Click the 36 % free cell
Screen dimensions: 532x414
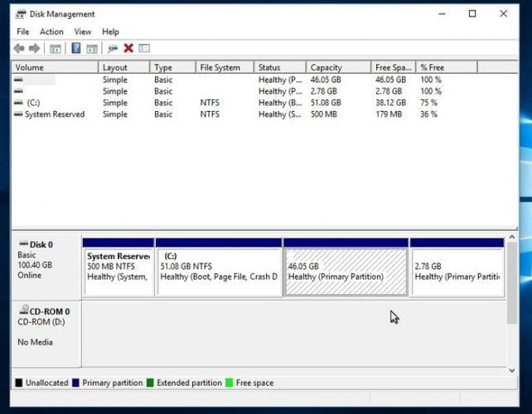[x=428, y=114]
